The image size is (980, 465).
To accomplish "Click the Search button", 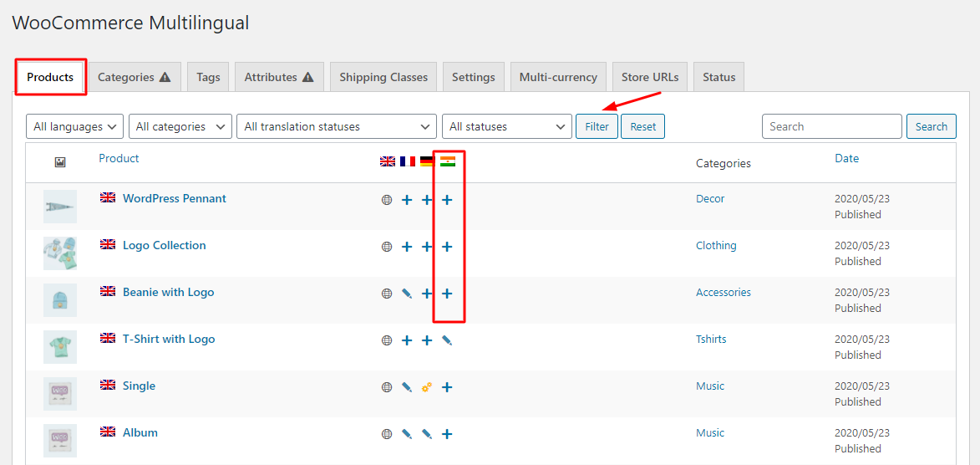I will tap(932, 126).
